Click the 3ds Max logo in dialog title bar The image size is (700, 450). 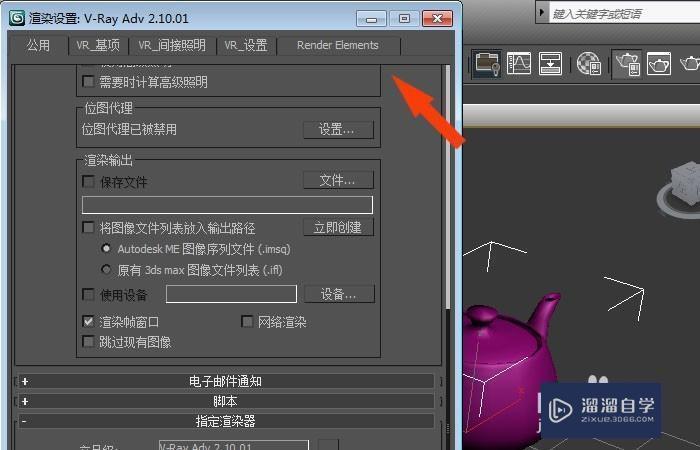tap(17, 18)
